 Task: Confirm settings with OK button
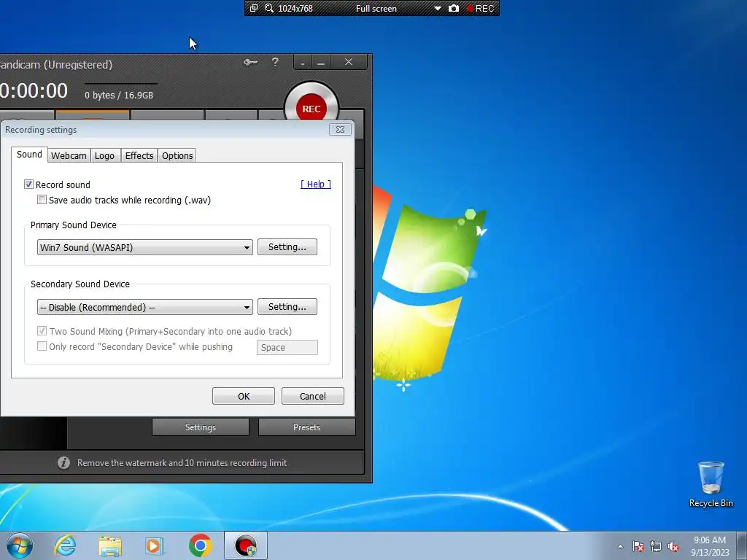coord(244,396)
